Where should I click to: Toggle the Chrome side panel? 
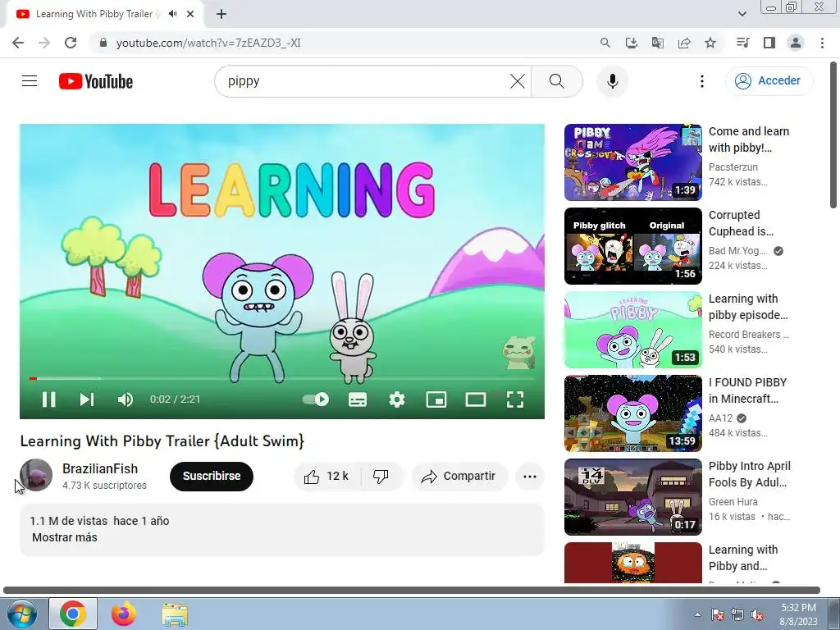(x=769, y=43)
